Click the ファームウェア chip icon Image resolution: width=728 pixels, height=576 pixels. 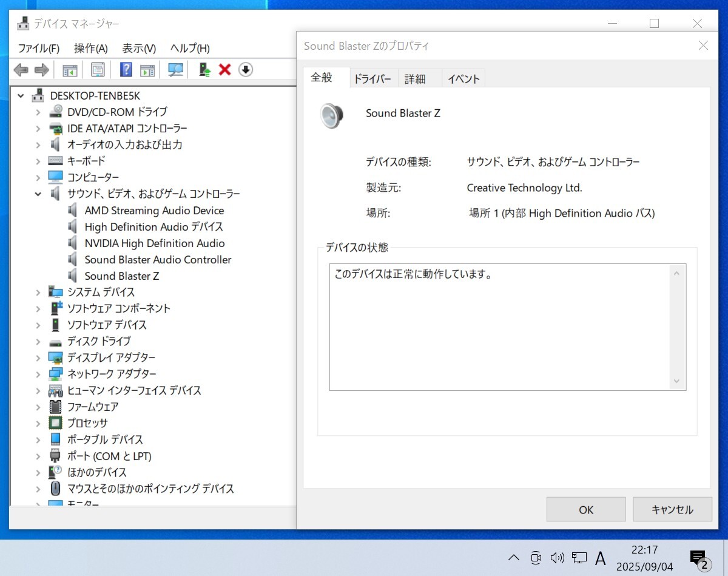(56, 407)
